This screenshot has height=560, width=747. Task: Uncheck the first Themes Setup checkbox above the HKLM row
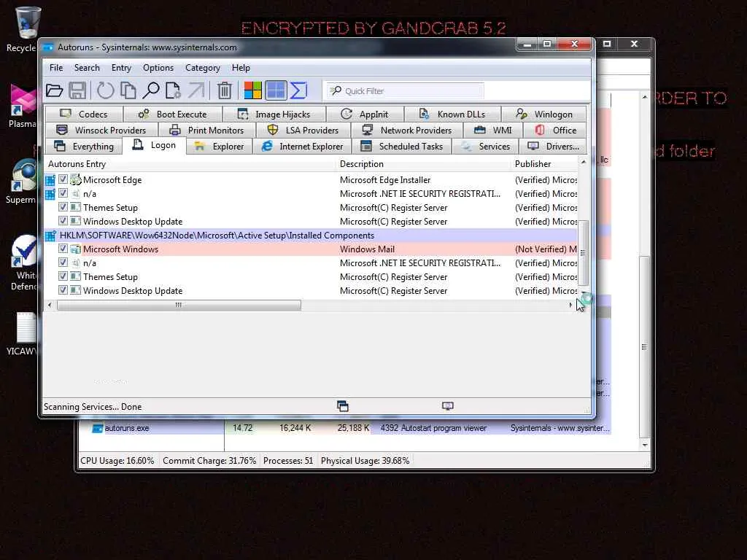63,207
